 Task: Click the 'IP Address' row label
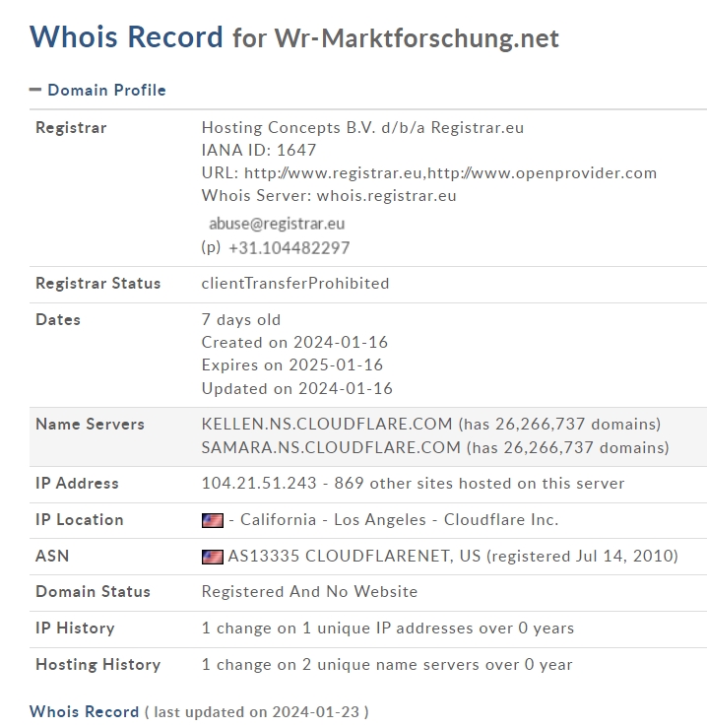pos(77,484)
